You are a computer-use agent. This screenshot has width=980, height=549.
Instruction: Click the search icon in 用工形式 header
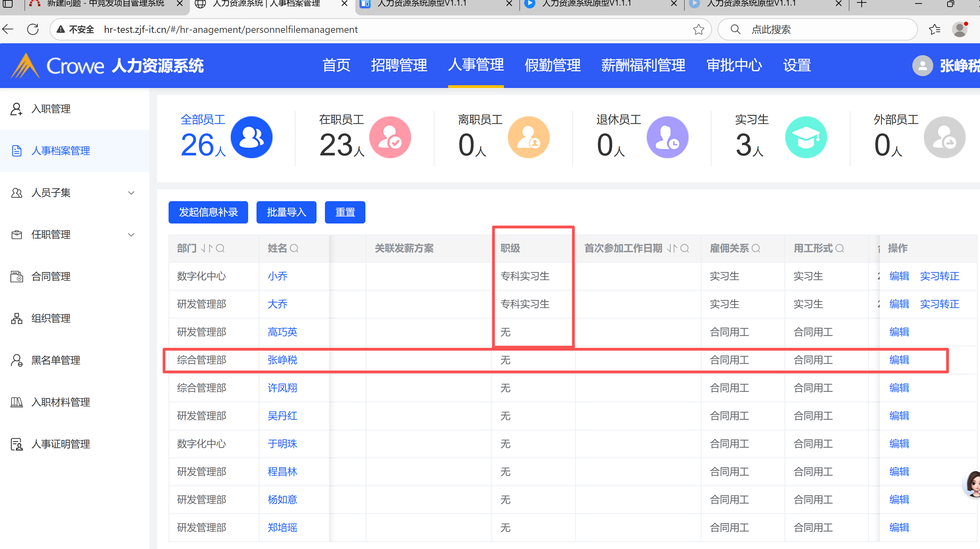840,249
